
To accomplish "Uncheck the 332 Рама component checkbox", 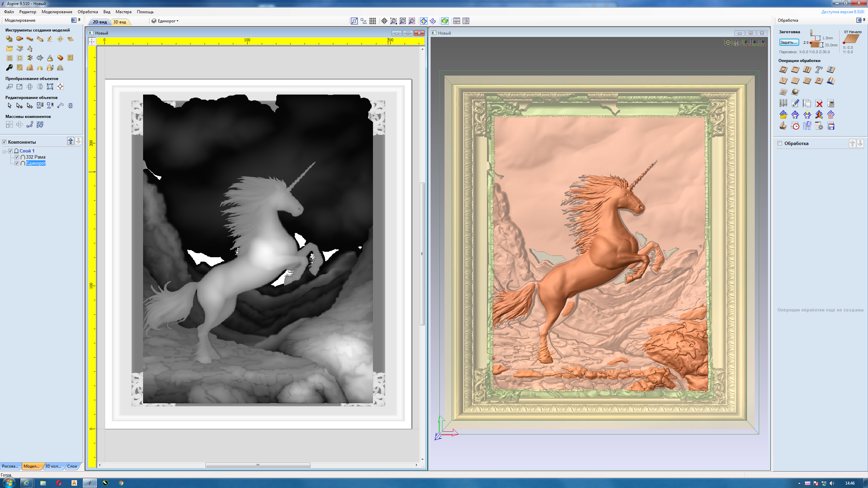I will (17, 157).
